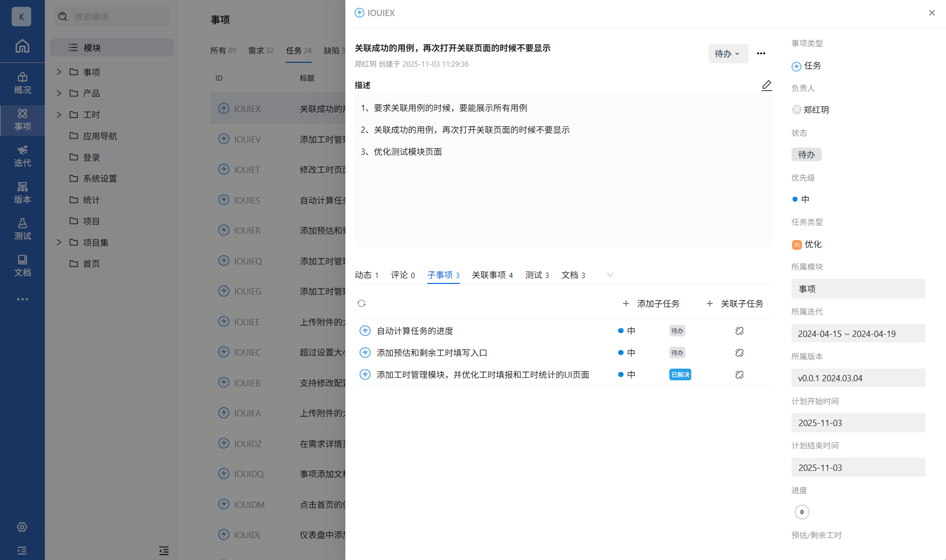The height and width of the screenshot is (560, 946).
Task: Open settings gear at sidebar bottom
Action: tap(22, 527)
